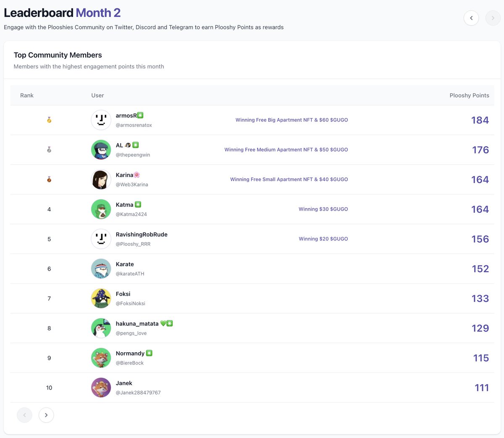
Task: Click green badge next to hakuna_matata
Action: 170,324
